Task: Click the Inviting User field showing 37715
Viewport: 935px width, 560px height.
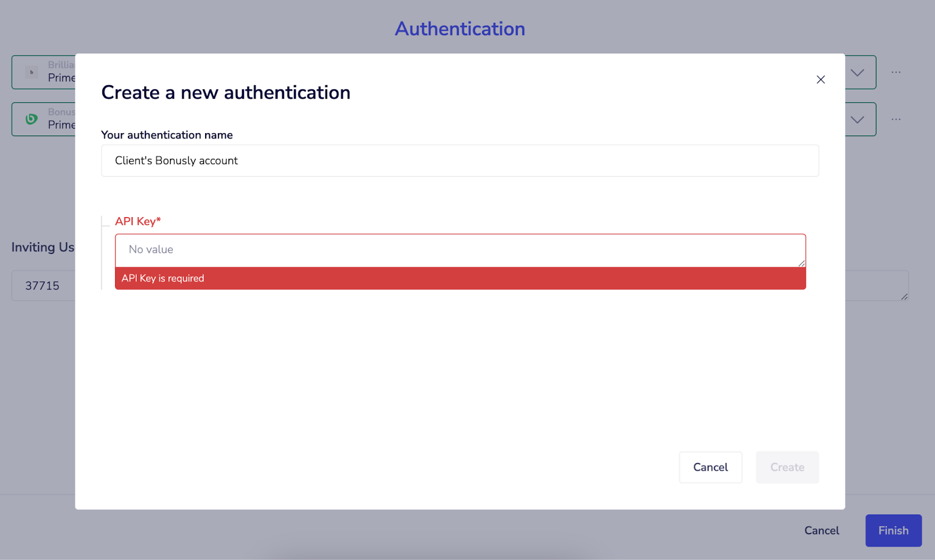Action: [x=43, y=286]
